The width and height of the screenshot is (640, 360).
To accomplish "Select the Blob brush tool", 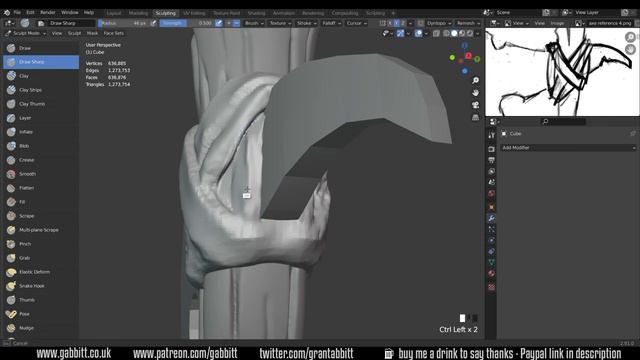I will click(x=40, y=146).
